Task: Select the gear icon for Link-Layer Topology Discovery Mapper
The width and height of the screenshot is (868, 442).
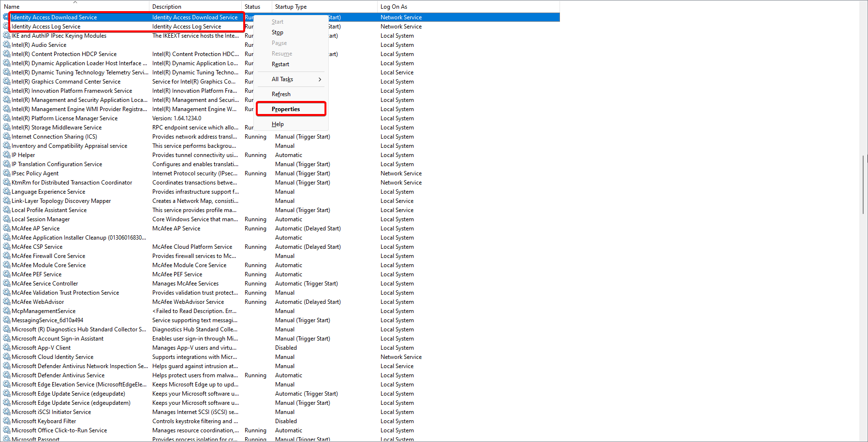Action: point(7,201)
